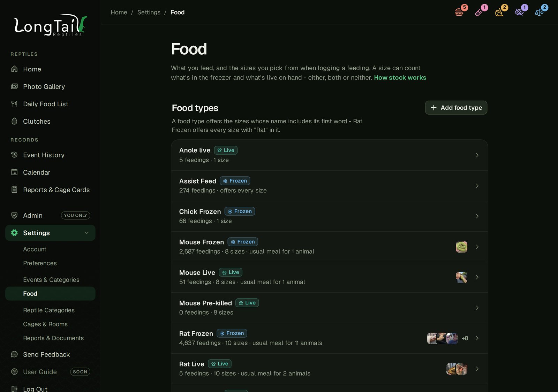Expand the Anole live row chevron
Viewport: 558px width, 392px height.
click(477, 155)
